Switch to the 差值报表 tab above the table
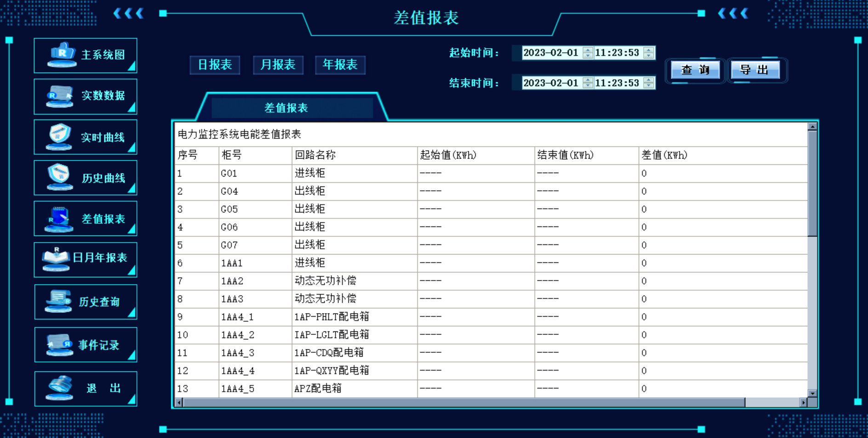This screenshot has height=438, width=868. (x=286, y=108)
